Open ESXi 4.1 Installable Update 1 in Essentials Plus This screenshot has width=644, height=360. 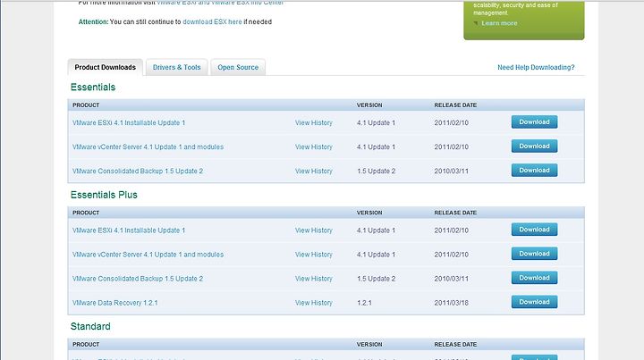pos(129,230)
